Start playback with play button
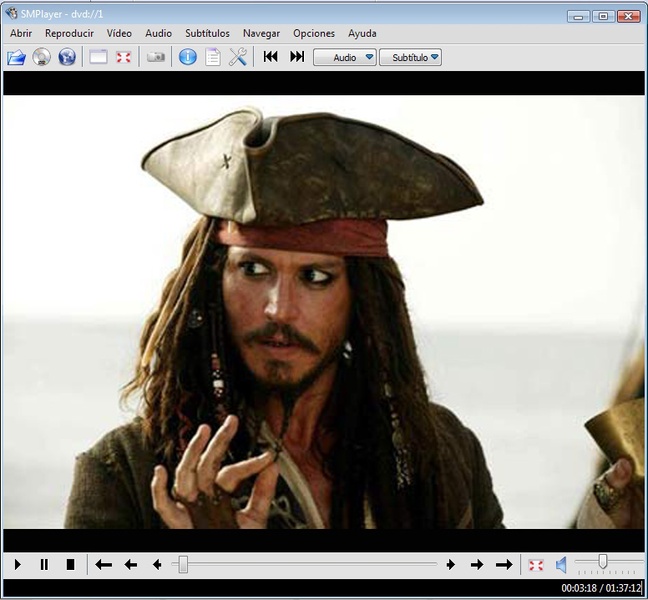 click(17, 564)
